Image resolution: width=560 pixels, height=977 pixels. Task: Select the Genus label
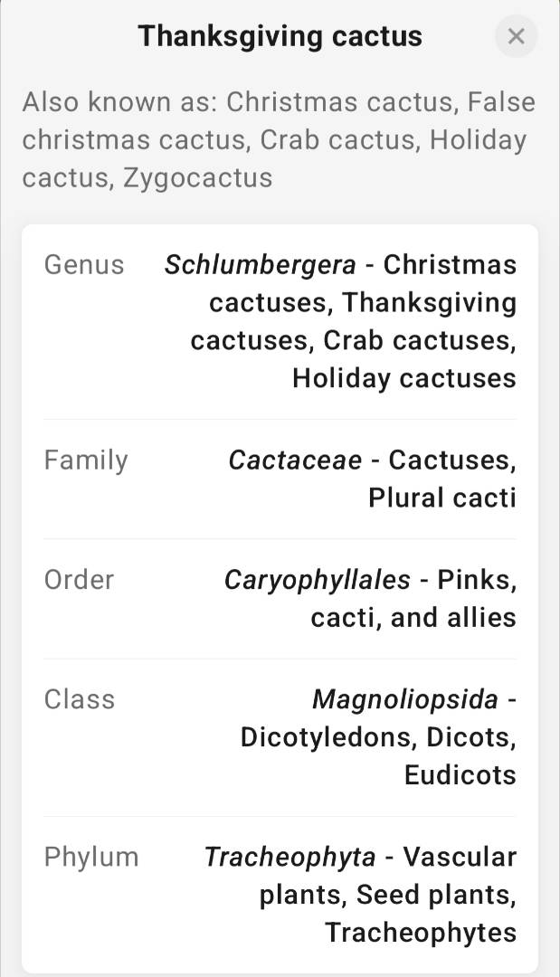(84, 265)
